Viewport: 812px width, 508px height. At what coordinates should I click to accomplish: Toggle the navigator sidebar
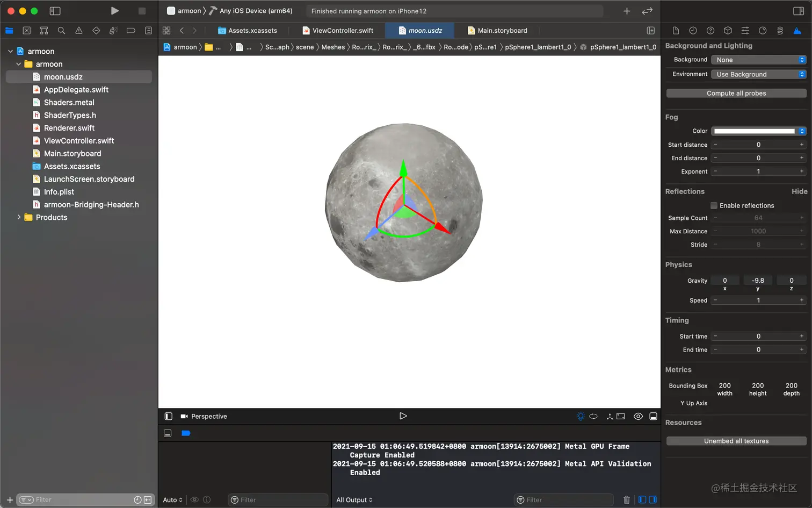tap(55, 11)
